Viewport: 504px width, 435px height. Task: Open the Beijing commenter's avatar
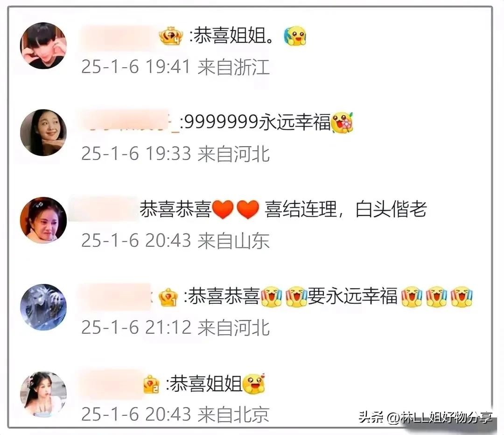pyautogui.click(x=43, y=394)
